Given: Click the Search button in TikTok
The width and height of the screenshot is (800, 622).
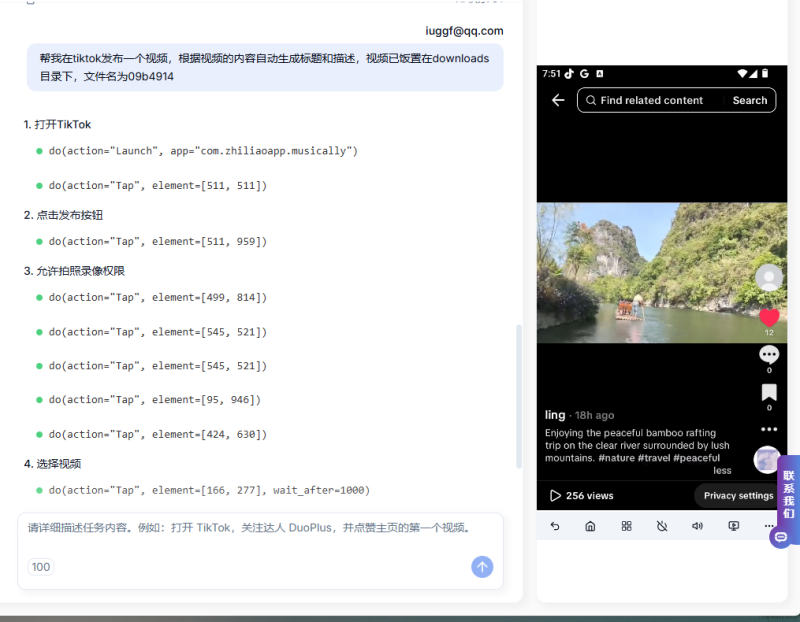Looking at the screenshot, I should point(749,100).
